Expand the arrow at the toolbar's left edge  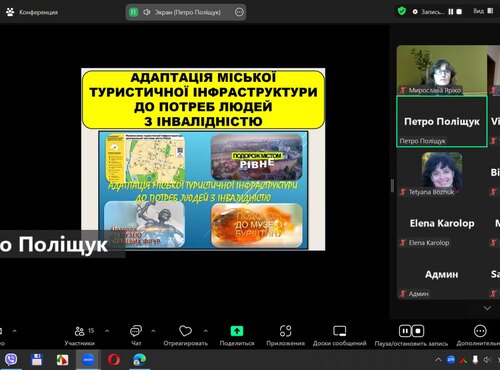click(14, 331)
